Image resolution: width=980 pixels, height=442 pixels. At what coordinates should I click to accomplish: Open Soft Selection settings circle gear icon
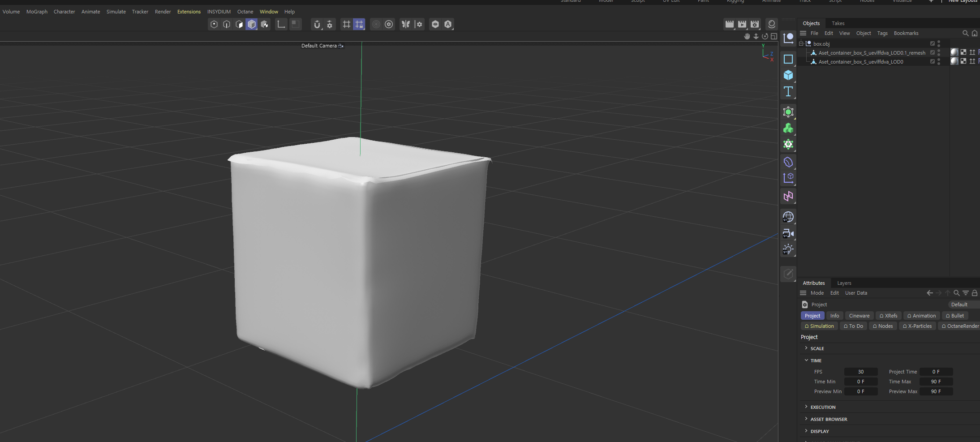[x=389, y=24]
